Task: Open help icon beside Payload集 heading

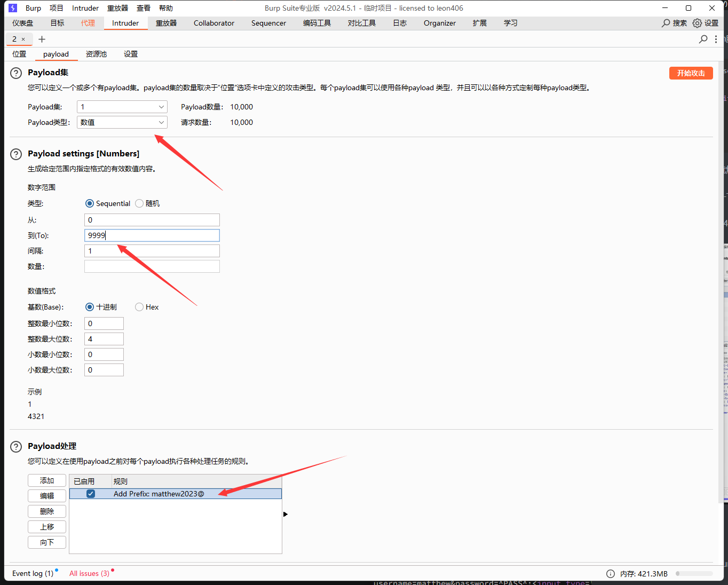Action: 16,73
